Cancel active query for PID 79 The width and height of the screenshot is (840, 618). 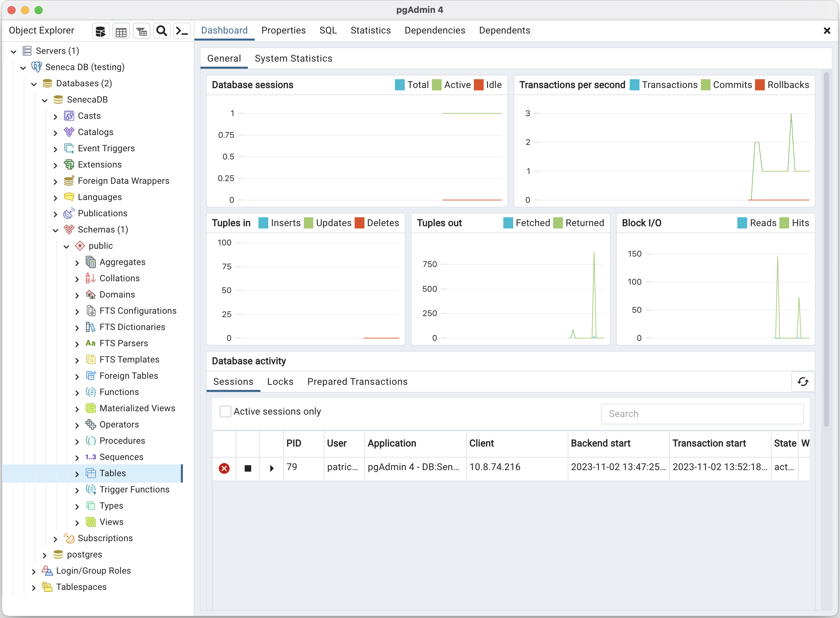click(248, 468)
